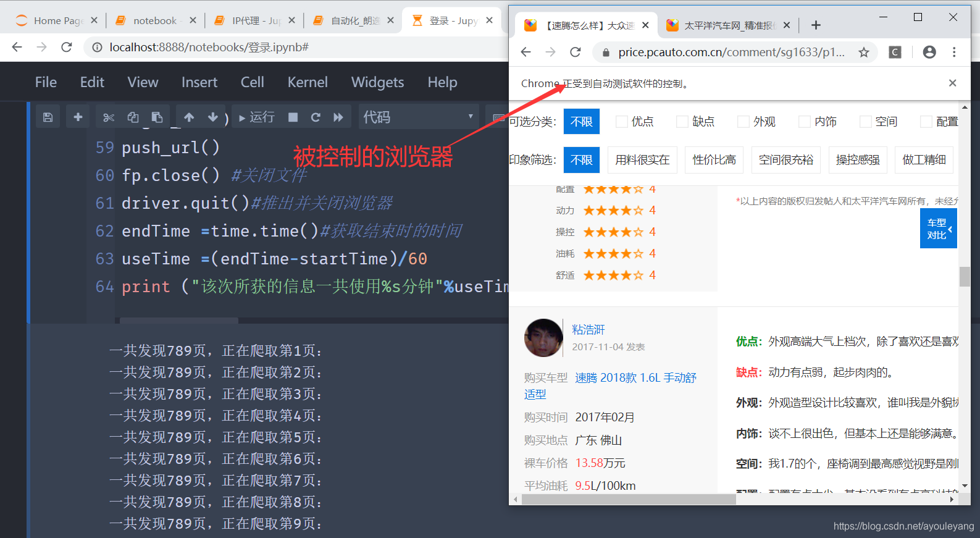980x538 pixels.
Task: Select 不限 in 印象筛选 row
Action: 581,160
